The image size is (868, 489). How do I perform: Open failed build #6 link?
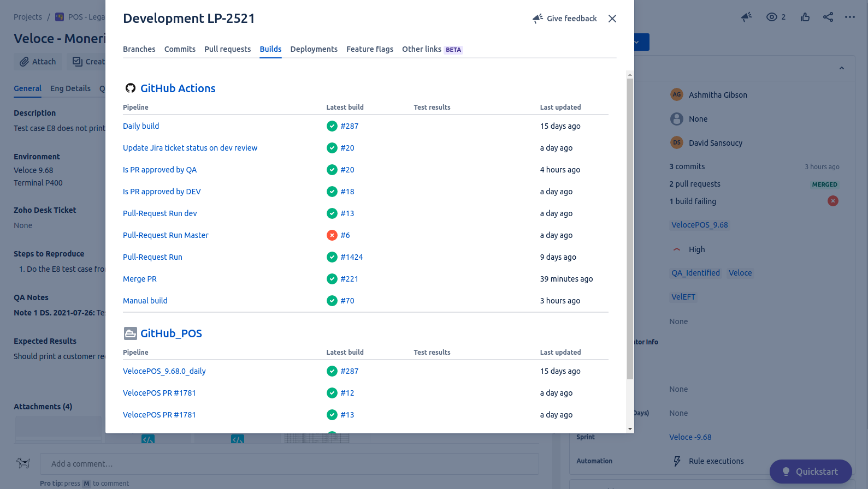click(x=345, y=235)
